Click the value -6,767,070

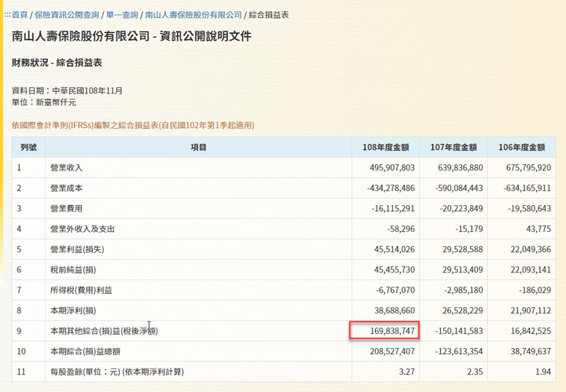tap(395, 290)
